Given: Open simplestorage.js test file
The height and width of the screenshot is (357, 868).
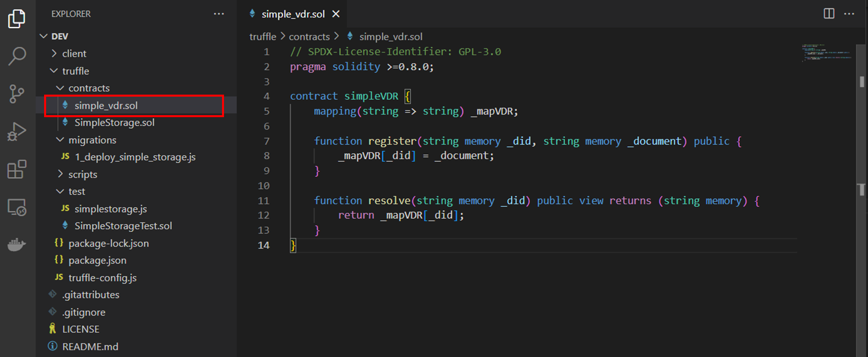Looking at the screenshot, I should pyautogui.click(x=136, y=209).
